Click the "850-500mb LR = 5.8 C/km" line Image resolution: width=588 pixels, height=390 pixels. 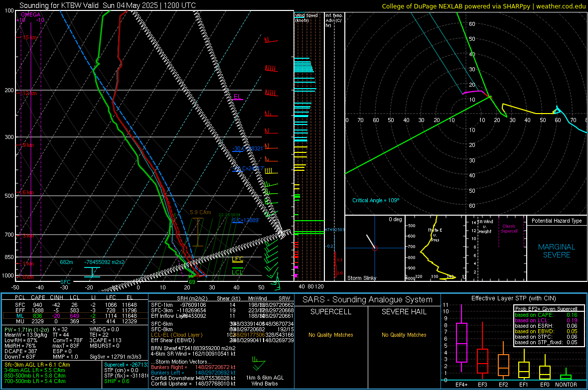pos(35,376)
